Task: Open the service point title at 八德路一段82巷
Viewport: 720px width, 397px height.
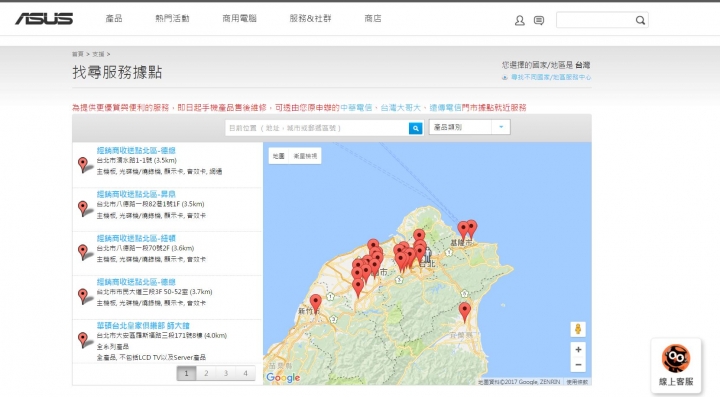Action: [x=136, y=194]
